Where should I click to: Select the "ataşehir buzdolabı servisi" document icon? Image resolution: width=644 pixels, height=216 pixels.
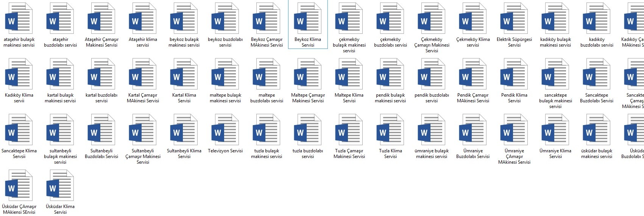click(60, 18)
